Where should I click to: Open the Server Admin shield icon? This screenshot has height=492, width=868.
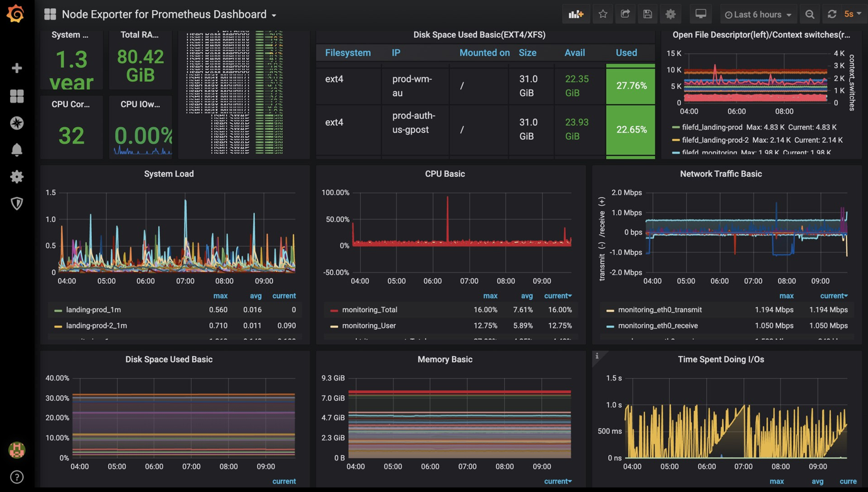point(17,203)
